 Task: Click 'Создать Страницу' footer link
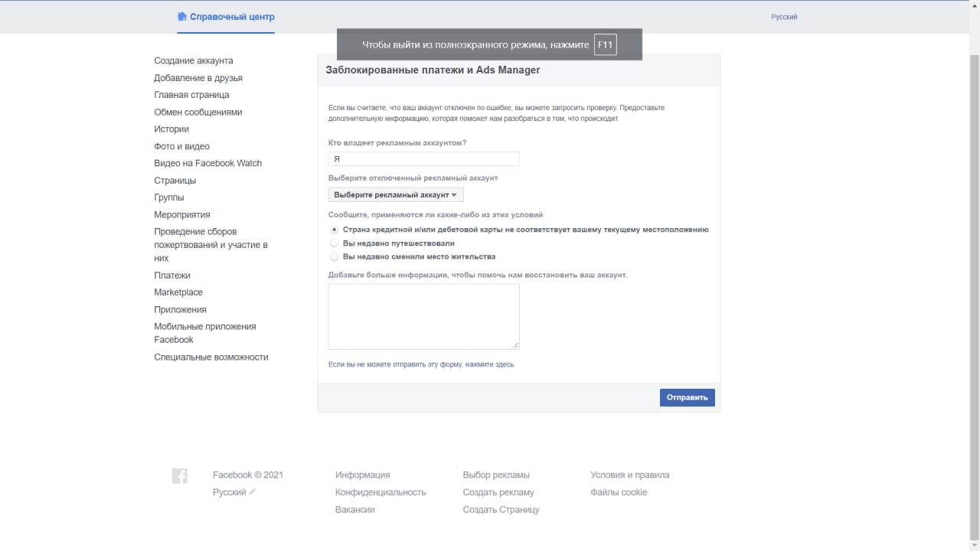tap(501, 510)
